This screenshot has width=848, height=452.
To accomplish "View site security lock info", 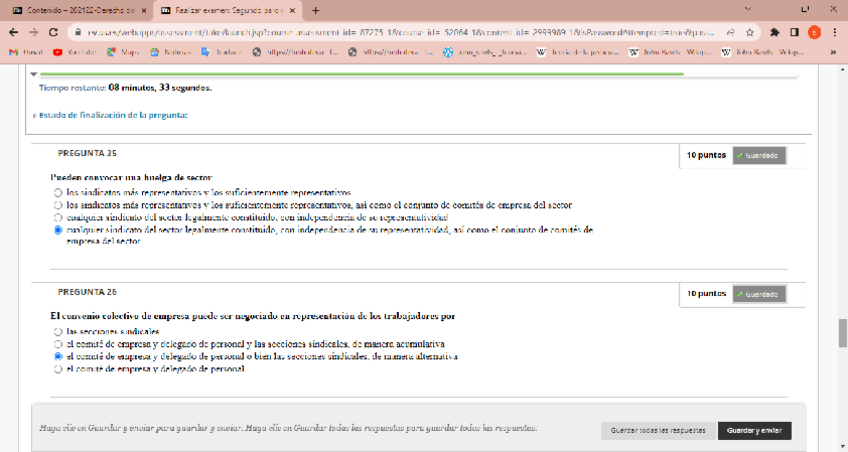I will 78,32.
